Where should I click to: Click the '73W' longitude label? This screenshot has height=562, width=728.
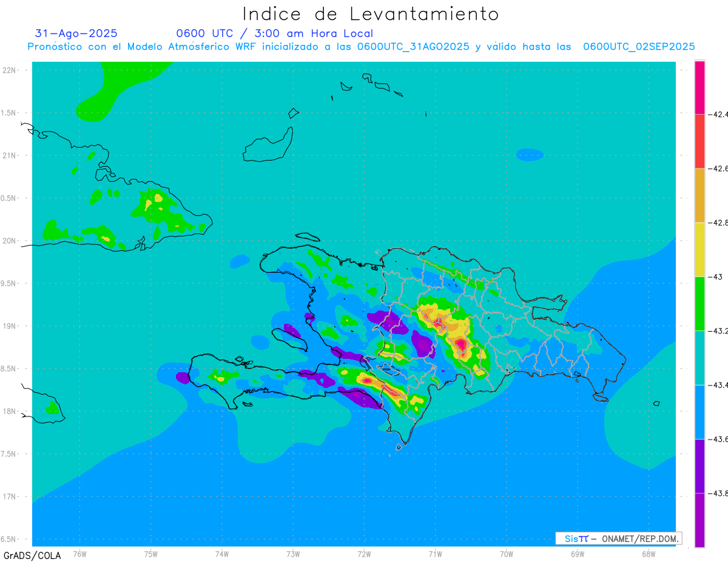click(293, 554)
